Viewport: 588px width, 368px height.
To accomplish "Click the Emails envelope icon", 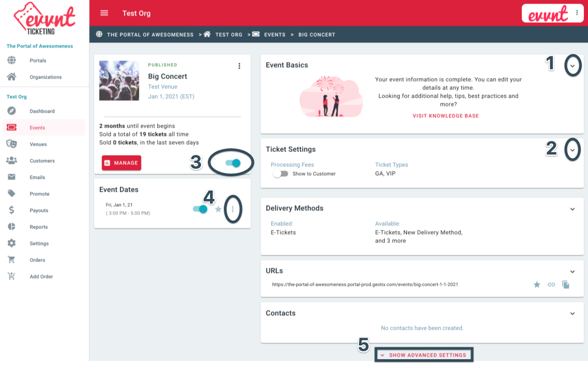I will click(x=11, y=177).
